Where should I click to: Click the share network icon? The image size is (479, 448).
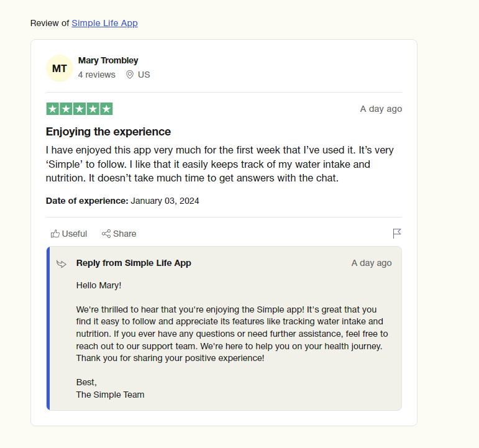pyautogui.click(x=106, y=234)
